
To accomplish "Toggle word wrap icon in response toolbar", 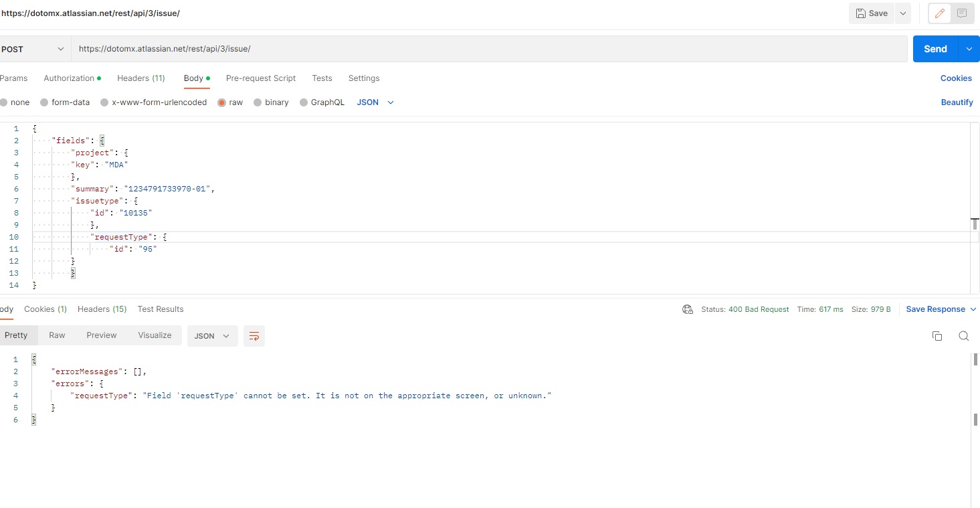I will (254, 336).
